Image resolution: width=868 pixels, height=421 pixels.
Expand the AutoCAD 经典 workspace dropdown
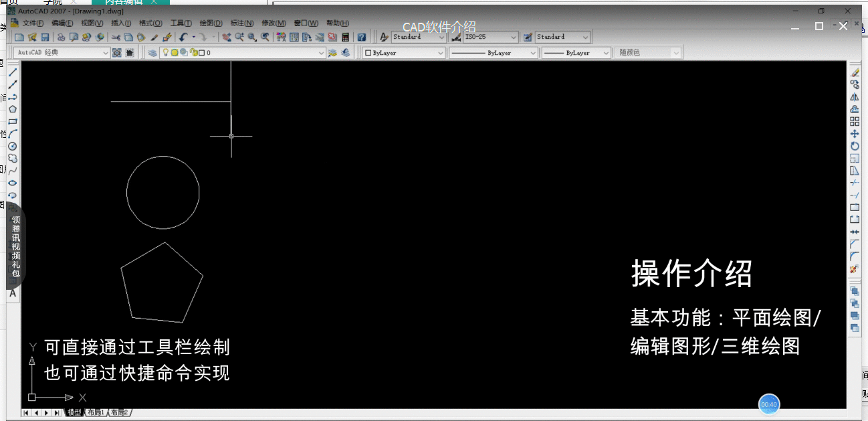[x=106, y=53]
